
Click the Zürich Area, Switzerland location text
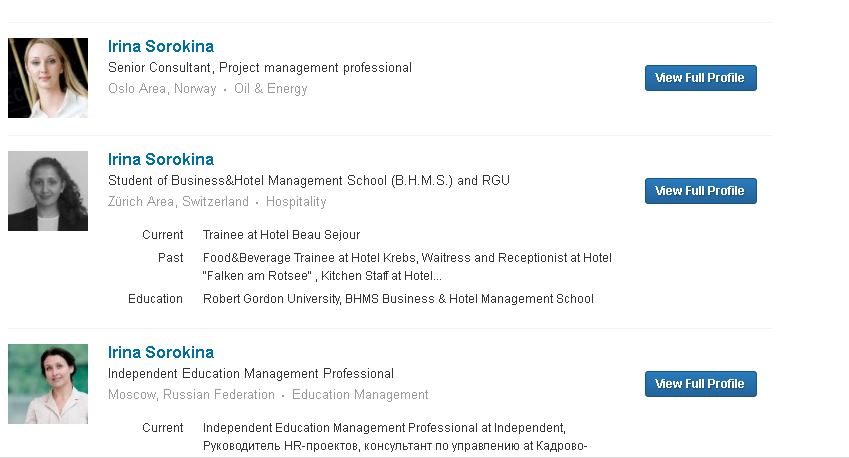(x=178, y=202)
